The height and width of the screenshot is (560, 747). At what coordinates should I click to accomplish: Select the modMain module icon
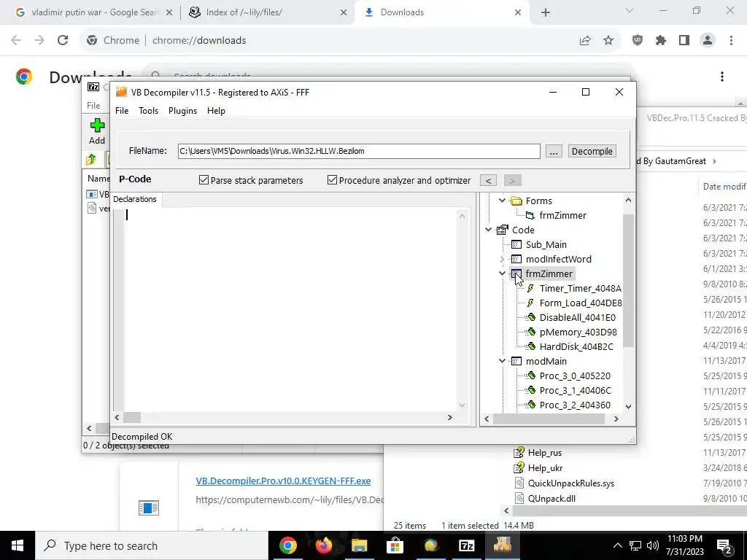tap(516, 361)
